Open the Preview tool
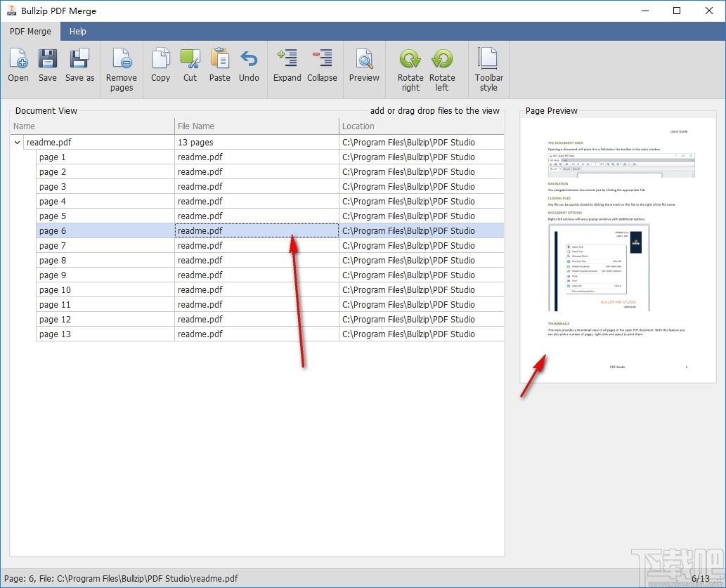The image size is (726, 588). pyautogui.click(x=364, y=65)
